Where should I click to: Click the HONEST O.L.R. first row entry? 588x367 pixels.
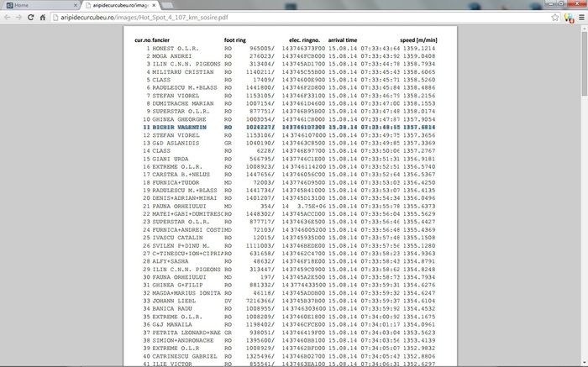[x=171, y=49]
